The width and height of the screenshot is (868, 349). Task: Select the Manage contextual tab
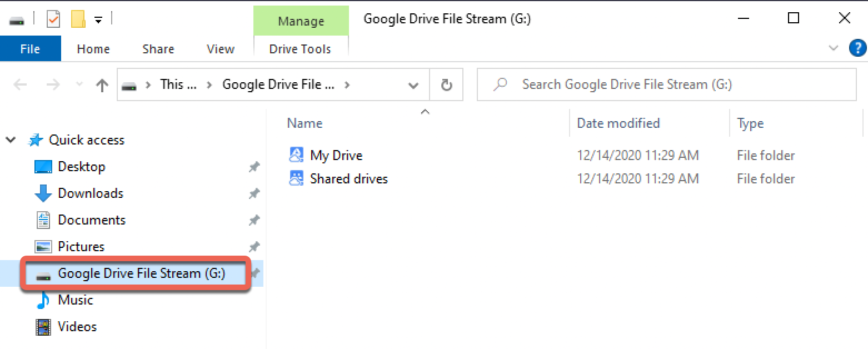pyautogui.click(x=301, y=21)
